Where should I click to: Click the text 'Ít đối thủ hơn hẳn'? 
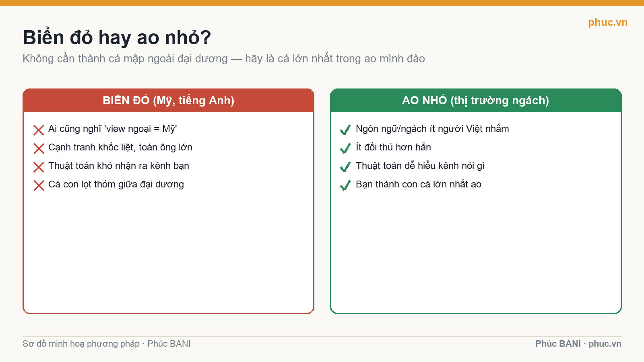pos(393,147)
